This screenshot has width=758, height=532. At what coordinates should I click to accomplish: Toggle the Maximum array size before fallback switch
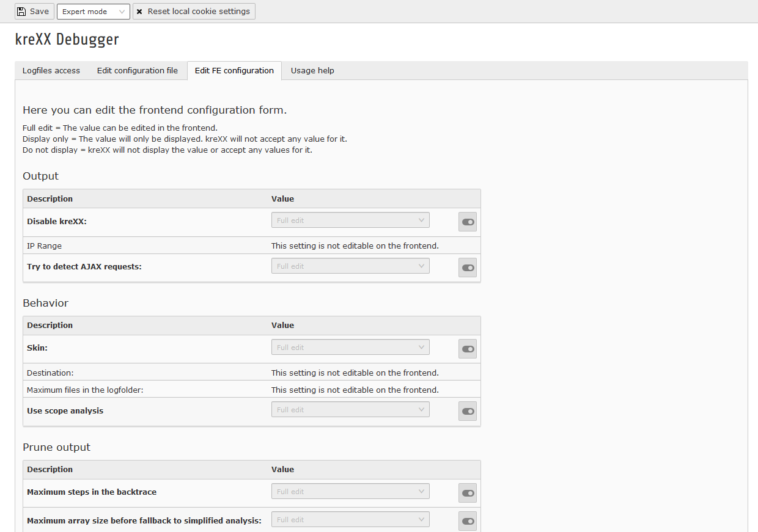468,521
